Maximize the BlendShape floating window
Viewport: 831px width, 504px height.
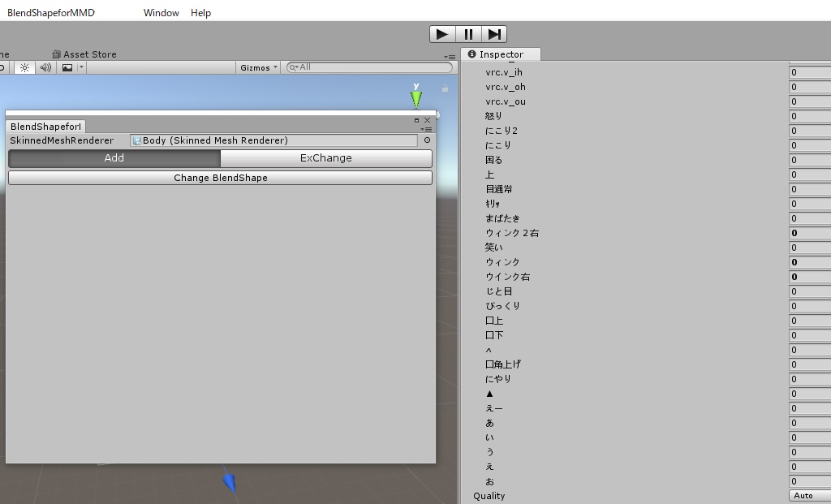pos(416,120)
